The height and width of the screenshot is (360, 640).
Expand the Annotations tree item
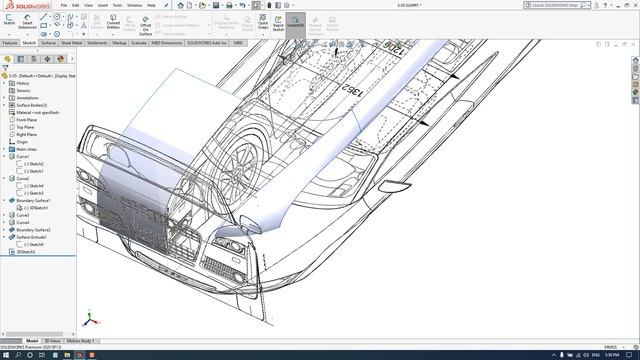pyautogui.click(x=4, y=98)
